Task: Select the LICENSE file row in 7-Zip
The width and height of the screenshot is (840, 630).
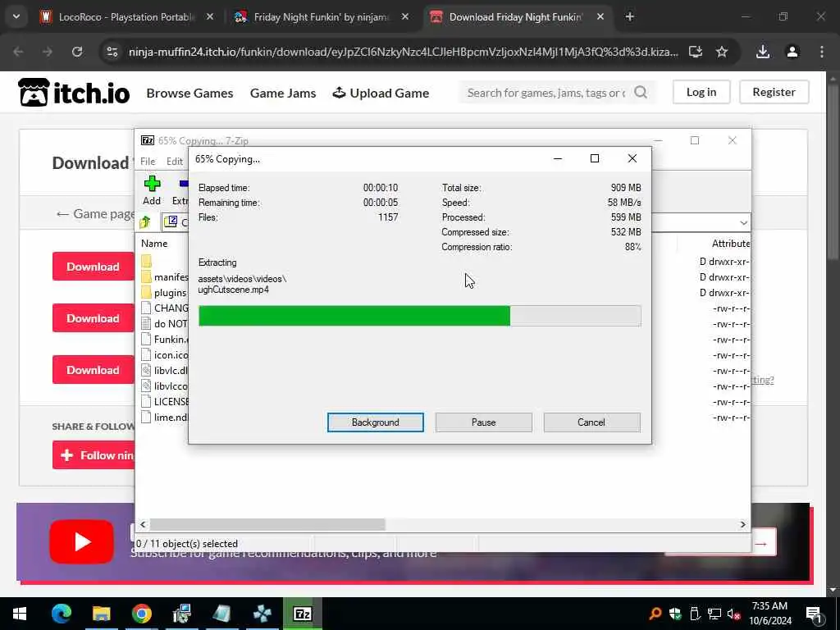Action: tap(164, 401)
